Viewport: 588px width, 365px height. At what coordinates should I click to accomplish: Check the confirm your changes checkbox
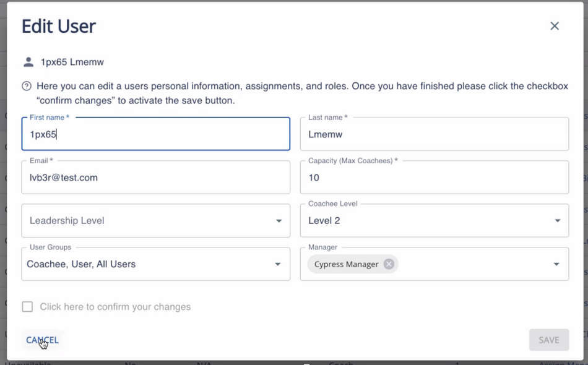27,307
